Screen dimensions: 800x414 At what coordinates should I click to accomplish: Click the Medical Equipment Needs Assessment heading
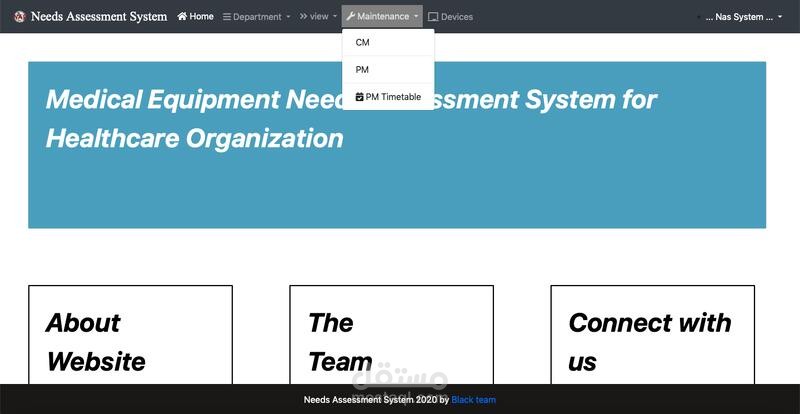(351, 99)
